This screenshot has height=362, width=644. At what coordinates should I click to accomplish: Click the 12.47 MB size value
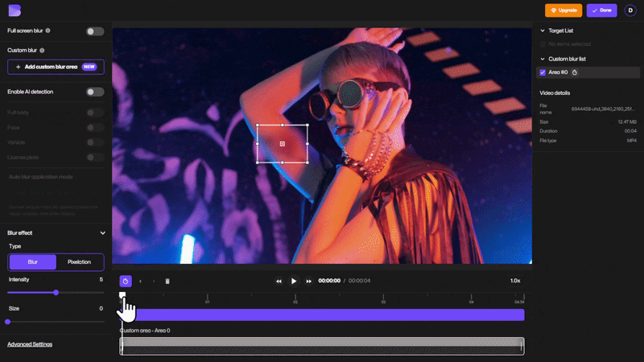pyautogui.click(x=627, y=122)
